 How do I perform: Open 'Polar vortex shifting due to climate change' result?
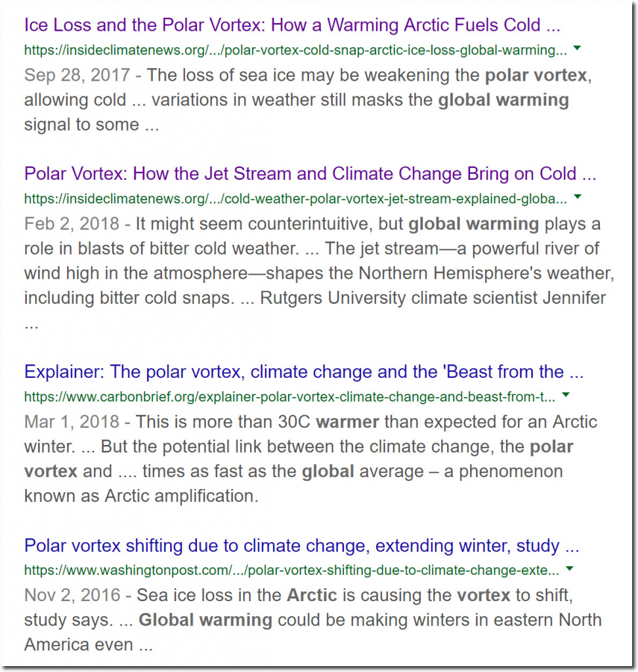click(301, 546)
